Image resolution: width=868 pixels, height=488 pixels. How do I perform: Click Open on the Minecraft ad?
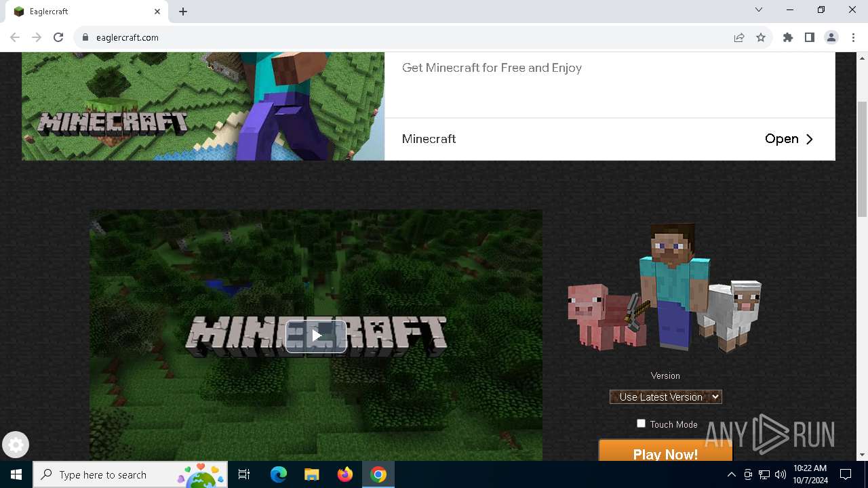tap(789, 139)
